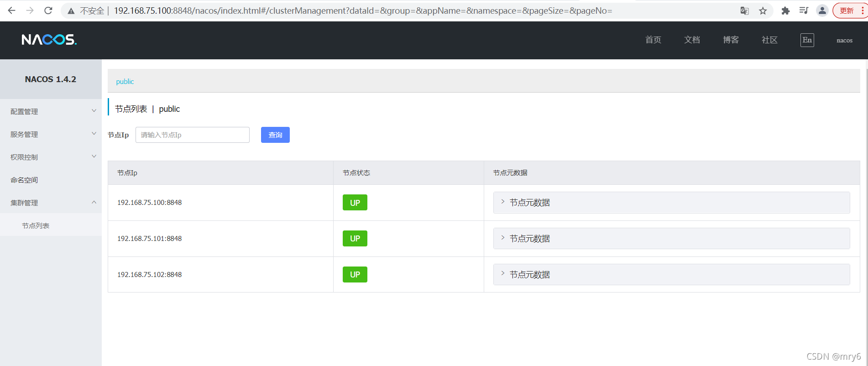This screenshot has height=366, width=868.
Task: Open the nacos user menu
Action: tap(844, 40)
